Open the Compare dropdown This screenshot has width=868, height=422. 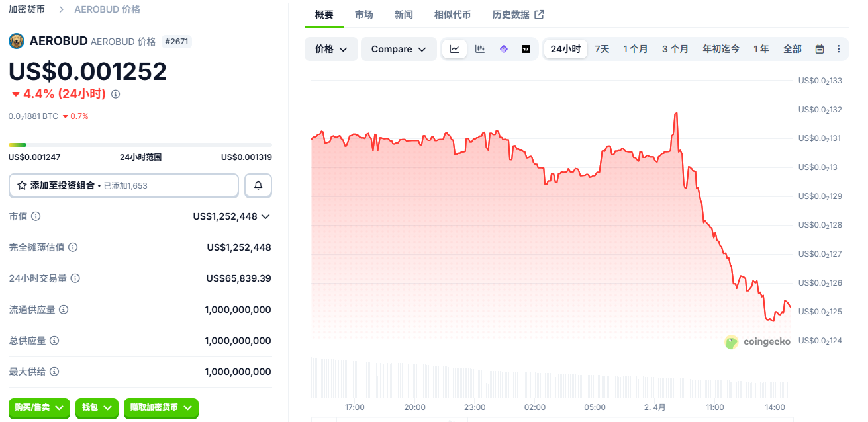(x=399, y=49)
